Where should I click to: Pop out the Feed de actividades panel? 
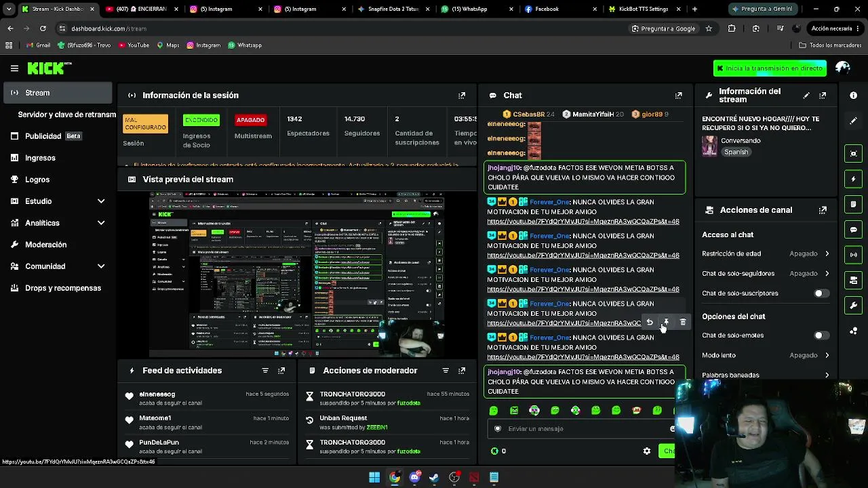(x=281, y=371)
